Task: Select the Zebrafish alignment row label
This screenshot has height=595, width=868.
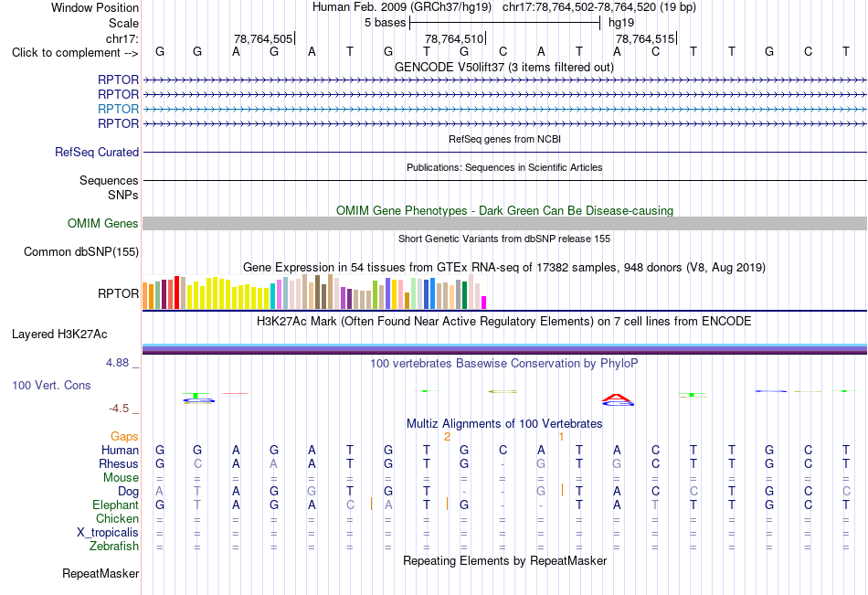Action: [114, 546]
